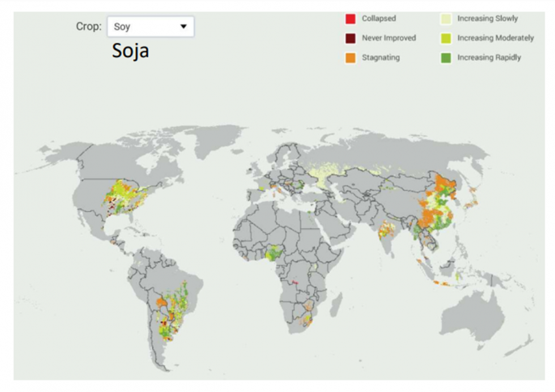This screenshot has height=392, width=555.
Task: Click the 'Soja' heading text
Action: click(130, 51)
